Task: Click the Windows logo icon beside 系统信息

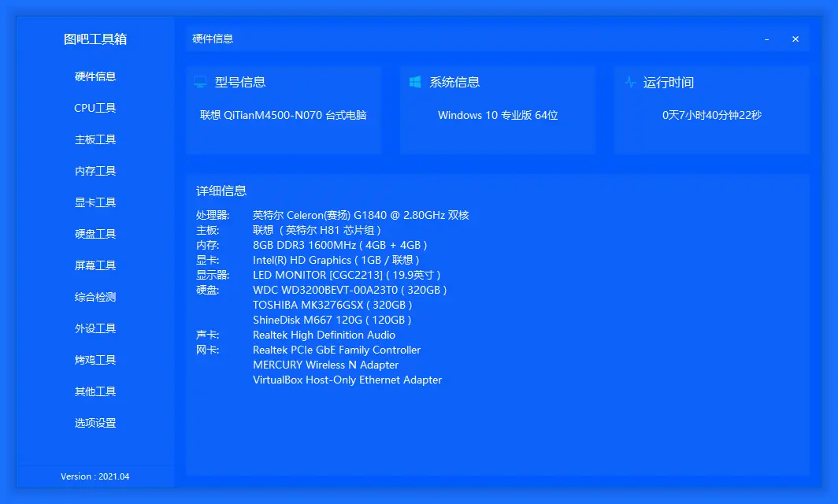Action: [415, 82]
